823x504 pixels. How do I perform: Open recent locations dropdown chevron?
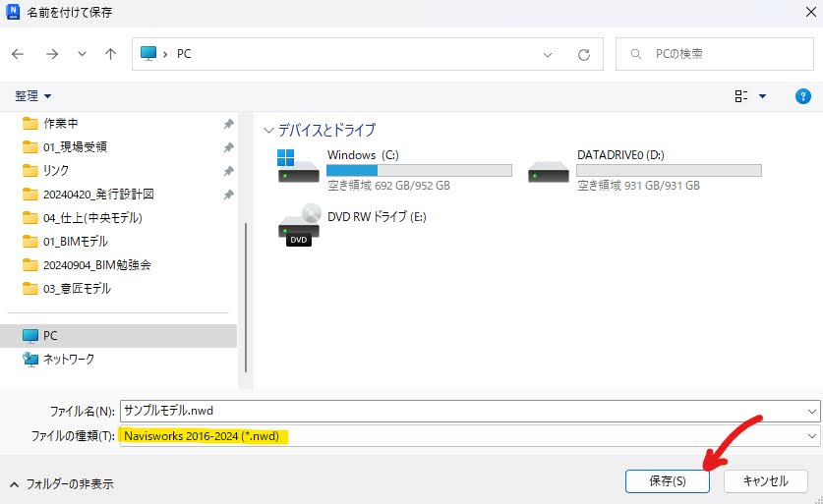tap(82, 53)
